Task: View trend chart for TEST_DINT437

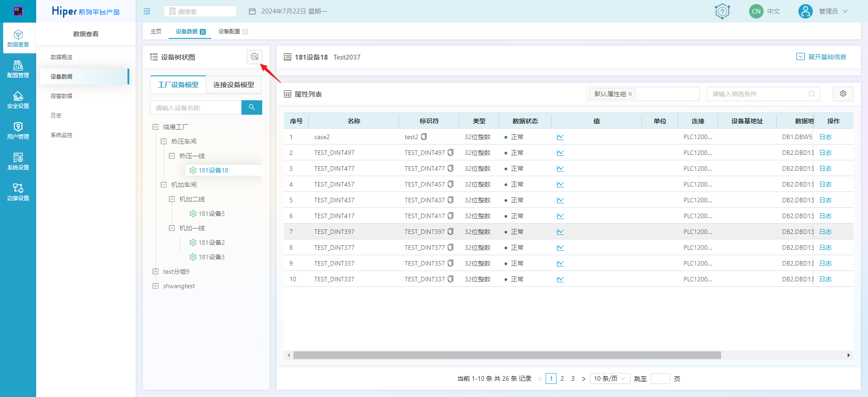Action: [x=560, y=200]
